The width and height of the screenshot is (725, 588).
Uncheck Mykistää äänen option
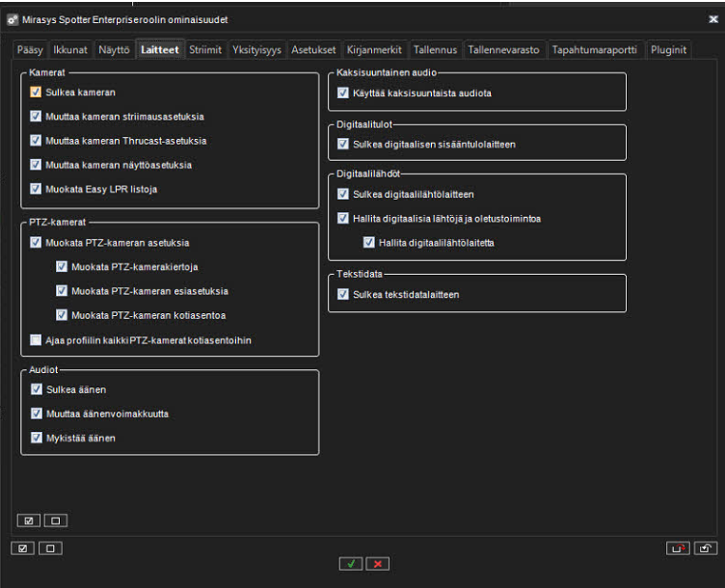[36, 437]
